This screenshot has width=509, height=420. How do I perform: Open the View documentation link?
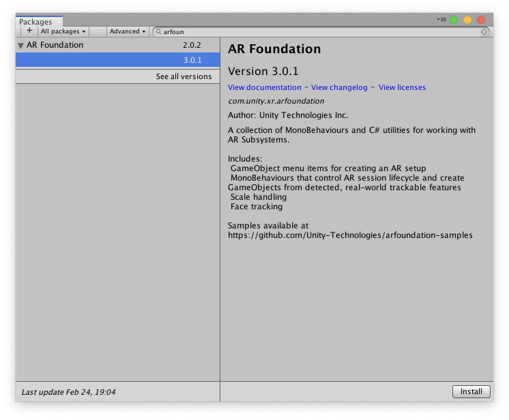pos(264,87)
